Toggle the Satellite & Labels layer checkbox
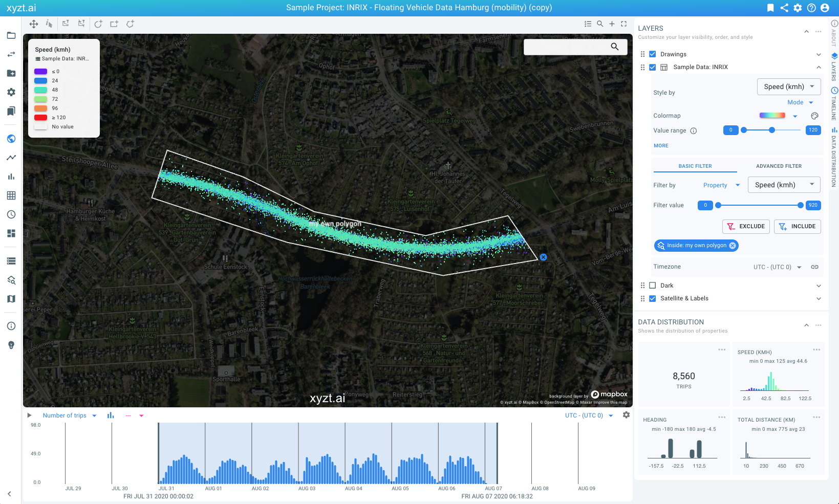839x504 pixels. click(x=653, y=298)
